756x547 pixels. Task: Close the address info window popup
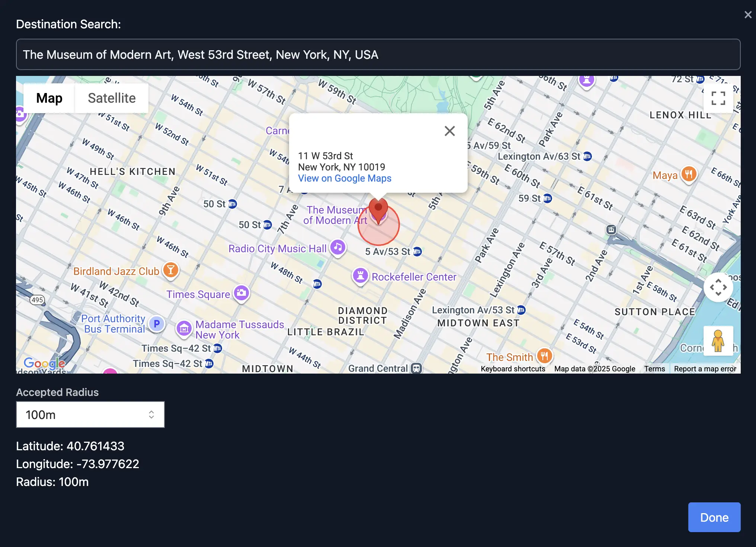450,131
